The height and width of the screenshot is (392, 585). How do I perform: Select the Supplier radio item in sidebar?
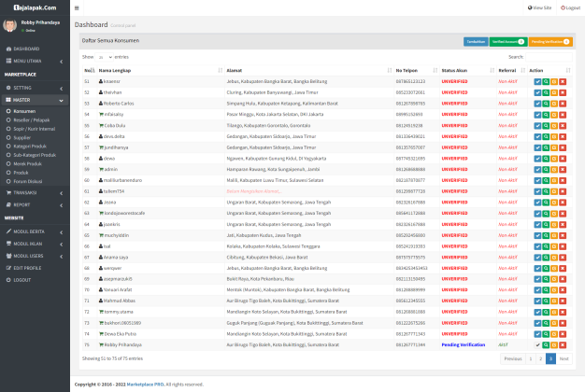point(22,137)
